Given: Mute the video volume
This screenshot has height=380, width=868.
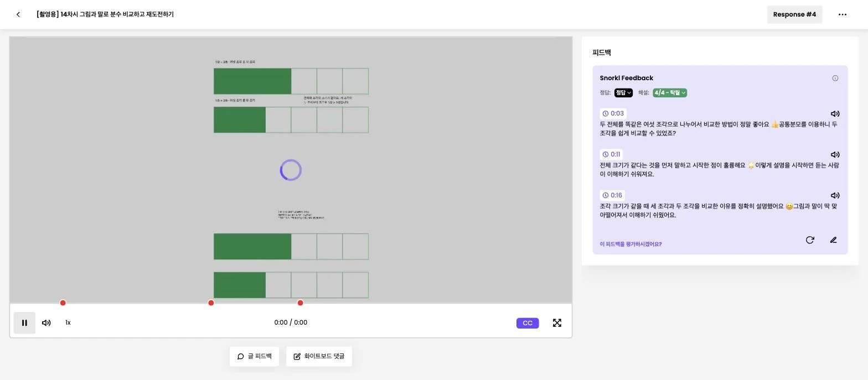Looking at the screenshot, I should tap(46, 323).
